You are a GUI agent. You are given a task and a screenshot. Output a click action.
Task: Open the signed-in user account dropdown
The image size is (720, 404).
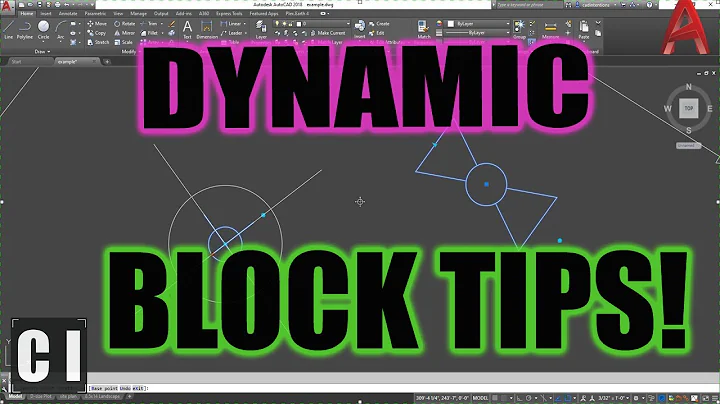pyautogui.click(x=595, y=5)
